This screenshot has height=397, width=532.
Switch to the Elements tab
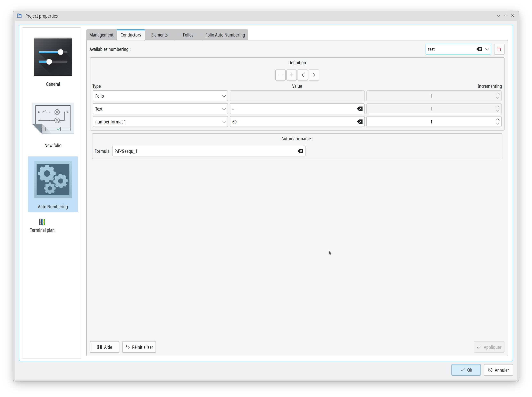point(159,35)
